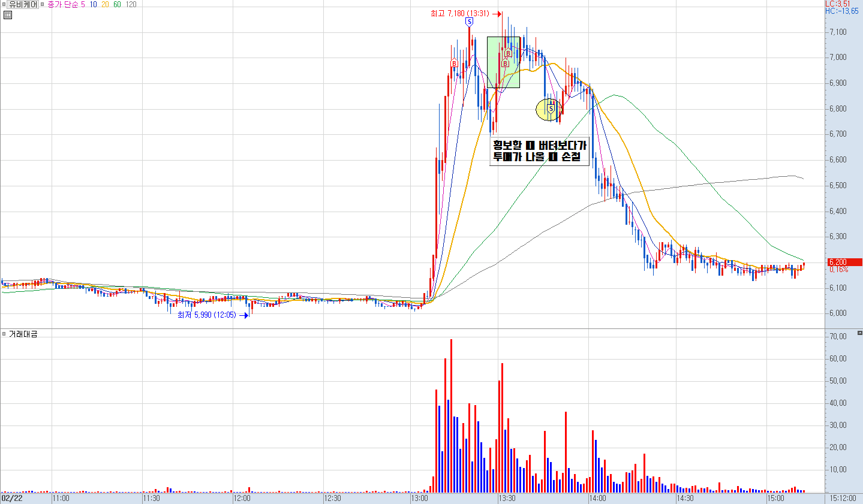863x504 pixels.
Task: Click the 70.00 volume axis value
Action: coord(838,336)
